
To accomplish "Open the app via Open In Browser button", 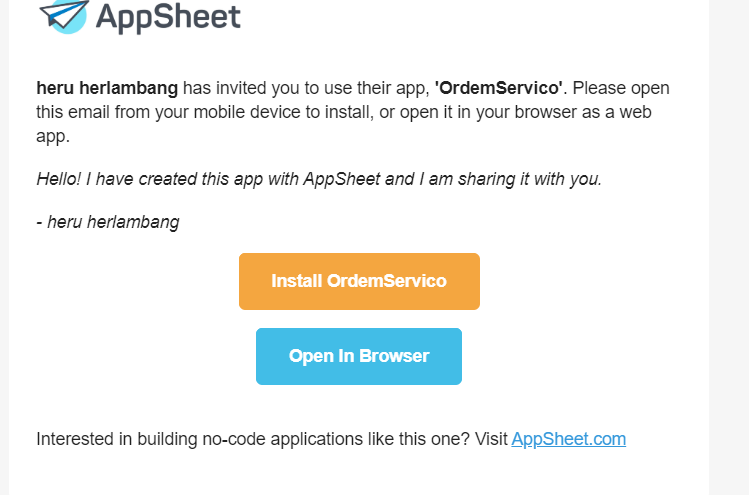I will coord(359,356).
